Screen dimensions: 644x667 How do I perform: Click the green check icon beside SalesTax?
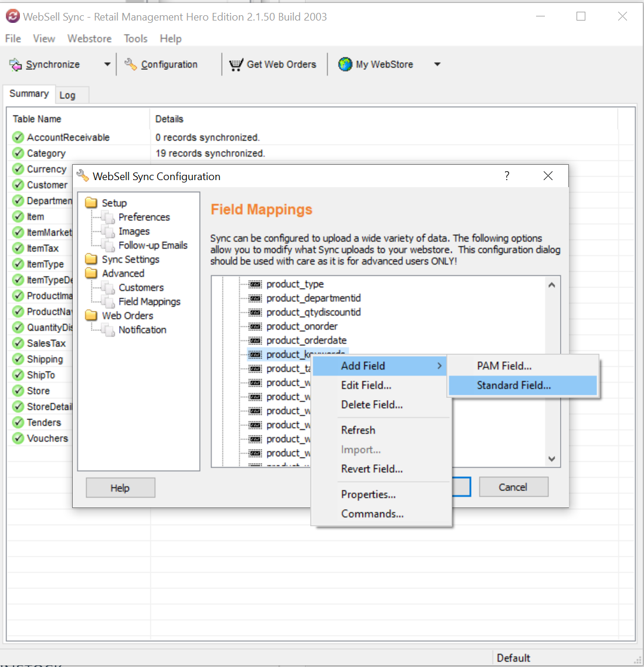click(x=18, y=343)
